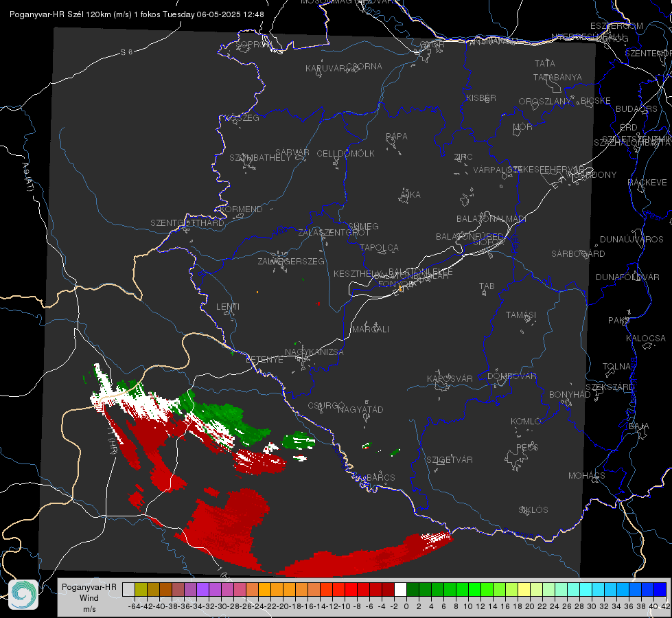672x618 pixels.
Task: Click the ZALAEGERSZEG label
Action: tap(291, 261)
